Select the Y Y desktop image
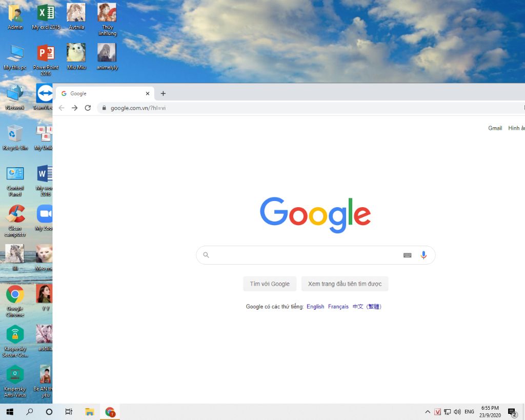This screenshot has width=525, height=420. coord(45,297)
